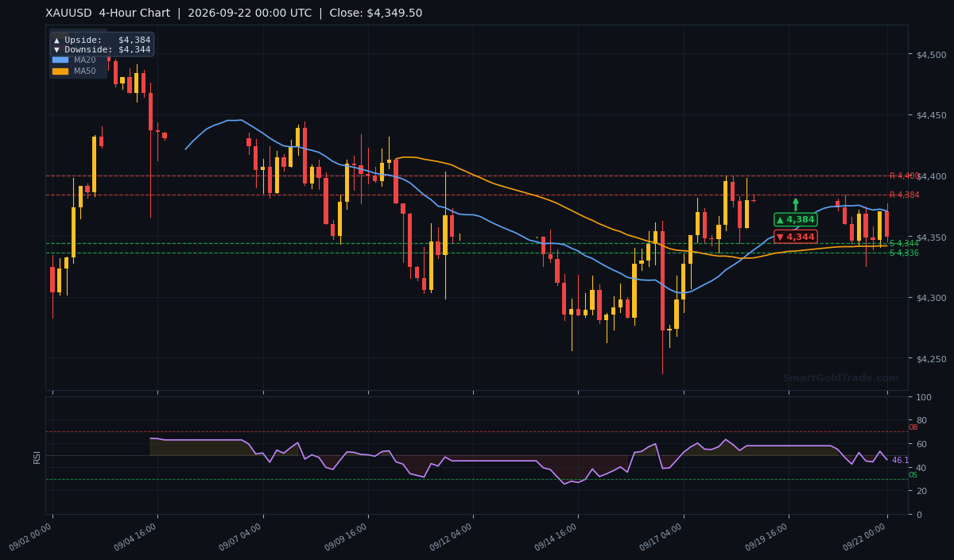The width and height of the screenshot is (954, 560).
Task: Click the $4,250 price axis label
Action: 932,359
